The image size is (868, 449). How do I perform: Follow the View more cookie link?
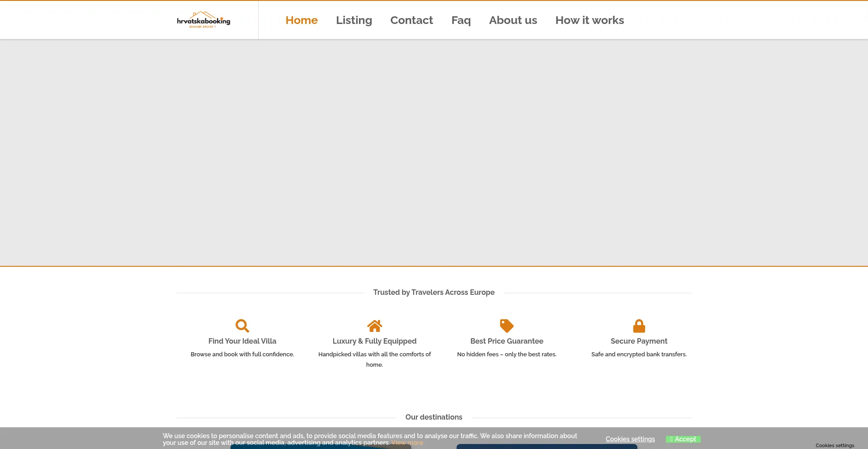(x=407, y=443)
